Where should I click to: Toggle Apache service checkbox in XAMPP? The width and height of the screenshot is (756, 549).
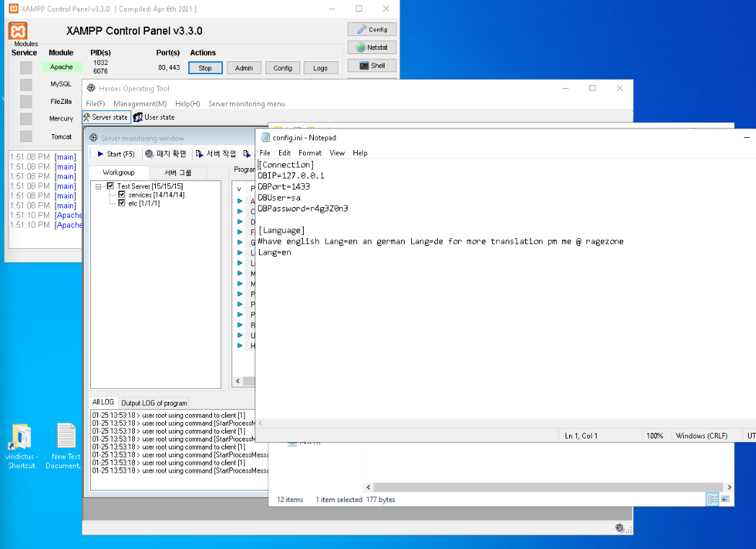tap(26, 68)
